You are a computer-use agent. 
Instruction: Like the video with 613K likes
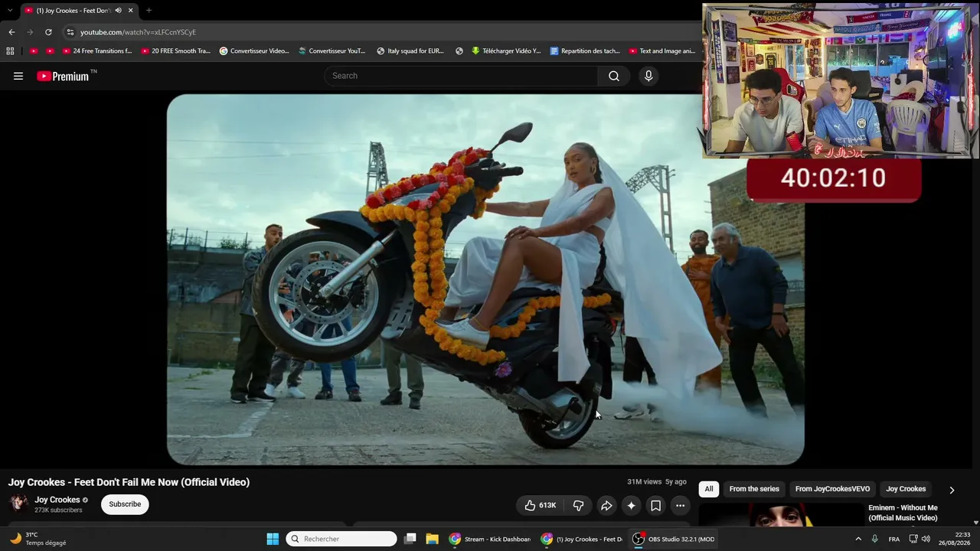(541, 505)
